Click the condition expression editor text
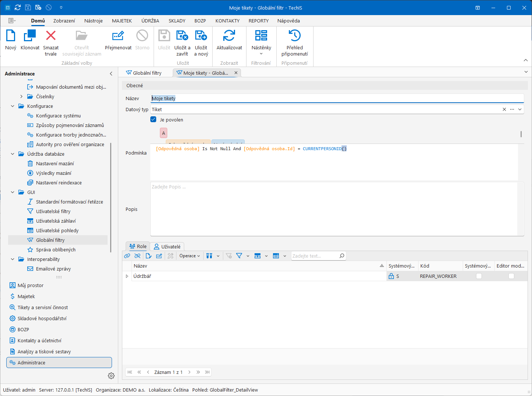The width and height of the screenshot is (532, 396). click(x=251, y=149)
